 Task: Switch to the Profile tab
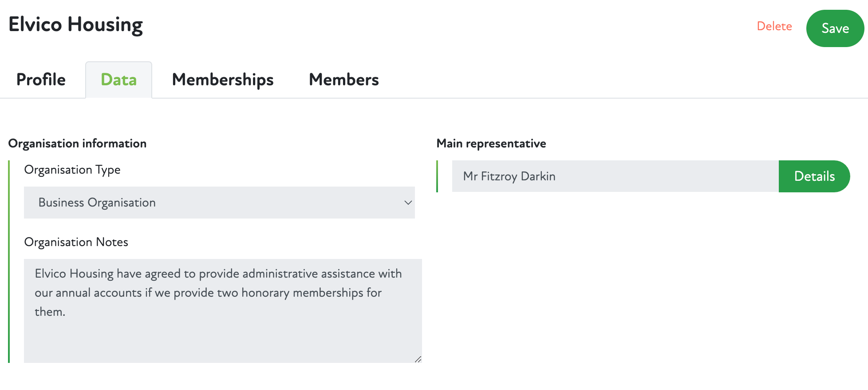coord(40,80)
